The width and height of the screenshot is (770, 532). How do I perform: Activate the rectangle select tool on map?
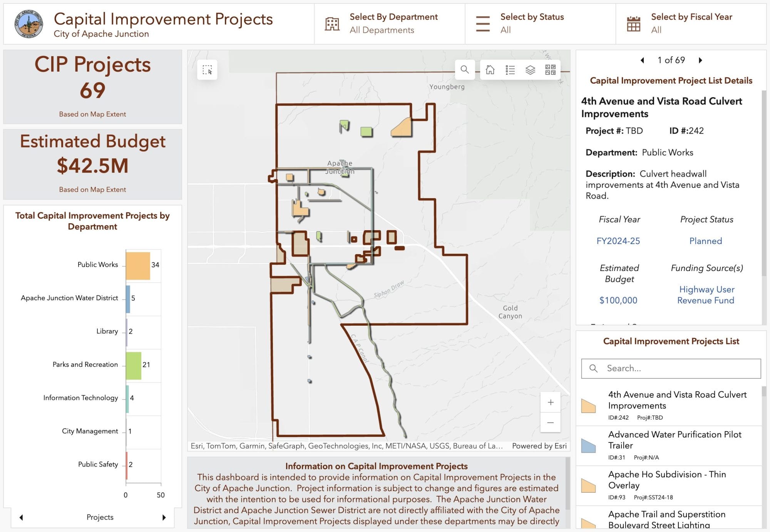pyautogui.click(x=207, y=70)
